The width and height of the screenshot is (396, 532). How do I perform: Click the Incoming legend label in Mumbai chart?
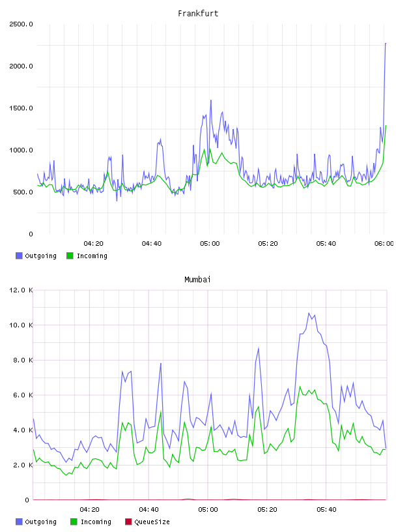pos(96,522)
